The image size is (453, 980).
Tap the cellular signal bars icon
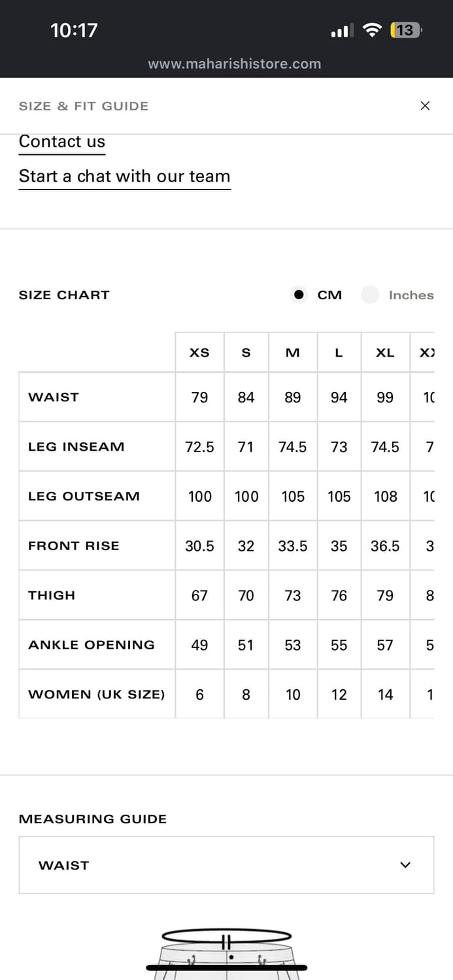click(x=342, y=31)
